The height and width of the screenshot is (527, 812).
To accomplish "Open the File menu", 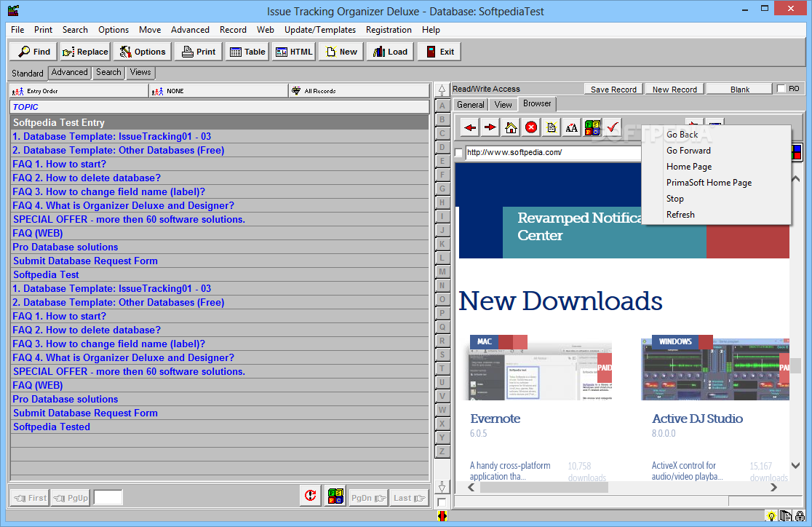I will [x=17, y=30].
